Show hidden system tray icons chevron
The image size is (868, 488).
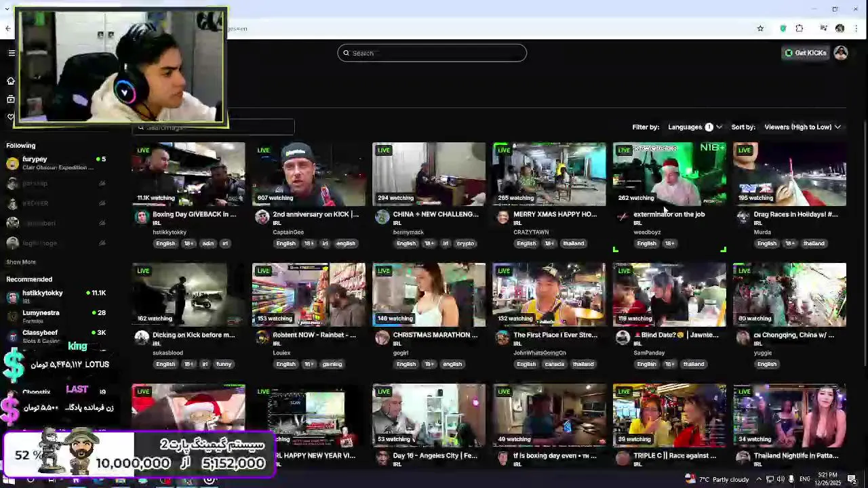pyautogui.click(x=759, y=479)
